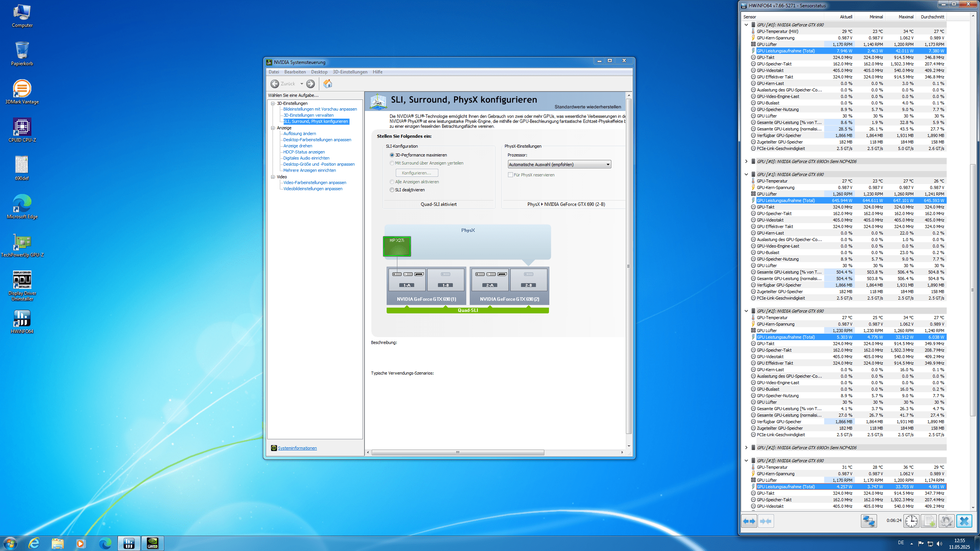Click HWiNFO expand-columns arrows icon
Viewport: 980px width, 551px height.
click(749, 521)
